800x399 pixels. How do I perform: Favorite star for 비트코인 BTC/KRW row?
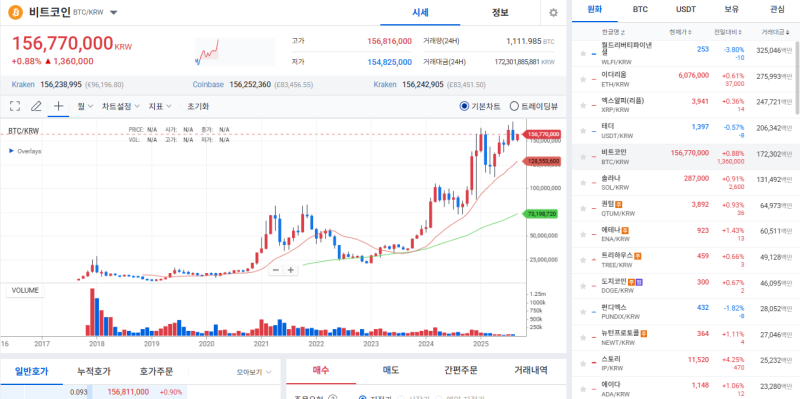pyautogui.click(x=583, y=157)
